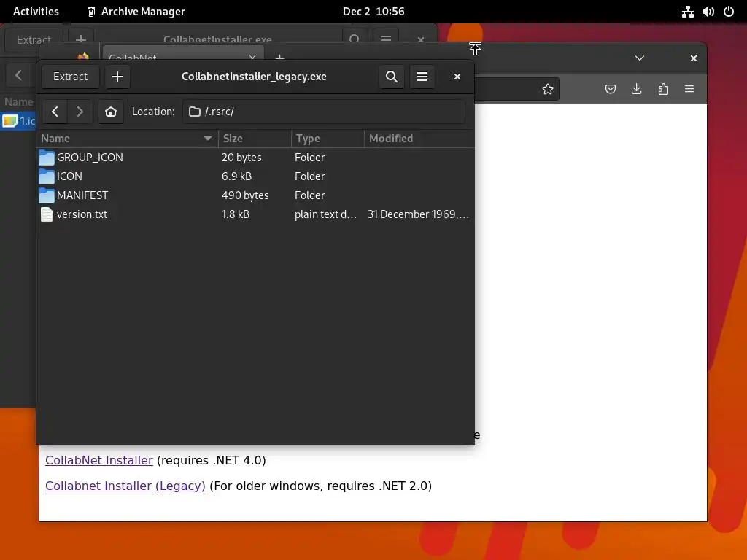The height and width of the screenshot is (560, 747).
Task: Click the home location button
Action: 111,112
